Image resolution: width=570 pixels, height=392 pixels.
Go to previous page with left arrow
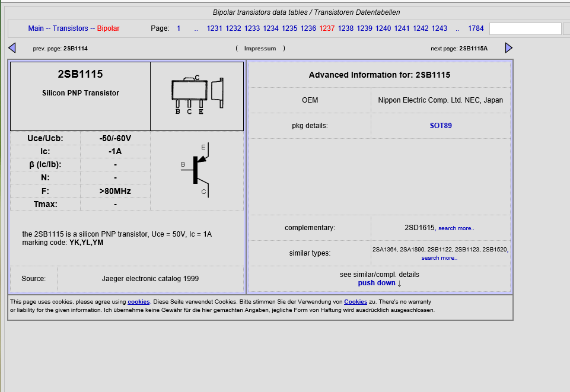click(x=12, y=48)
